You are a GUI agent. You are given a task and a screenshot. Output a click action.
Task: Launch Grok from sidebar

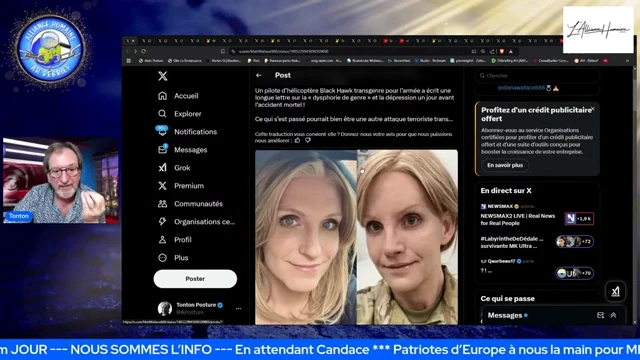coord(174,168)
